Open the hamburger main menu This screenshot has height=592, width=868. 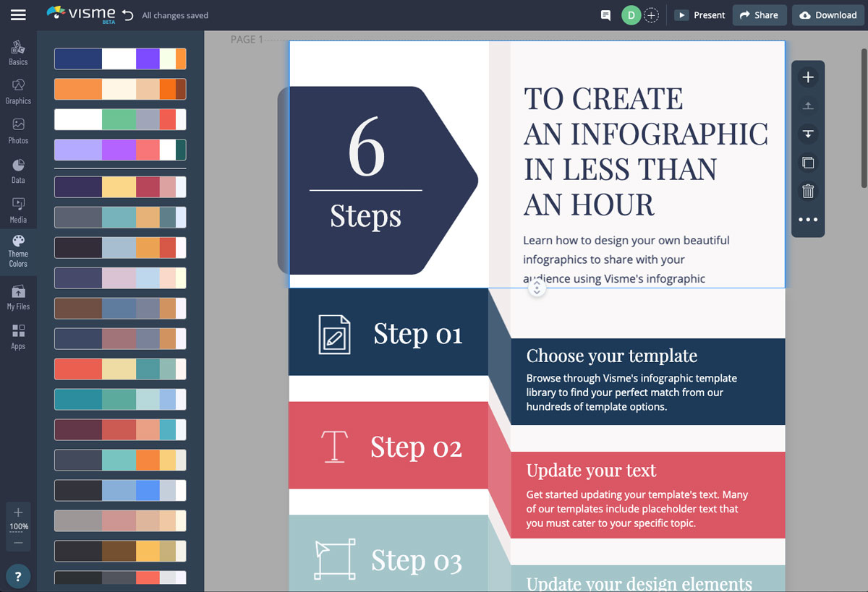tap(18, 15)
